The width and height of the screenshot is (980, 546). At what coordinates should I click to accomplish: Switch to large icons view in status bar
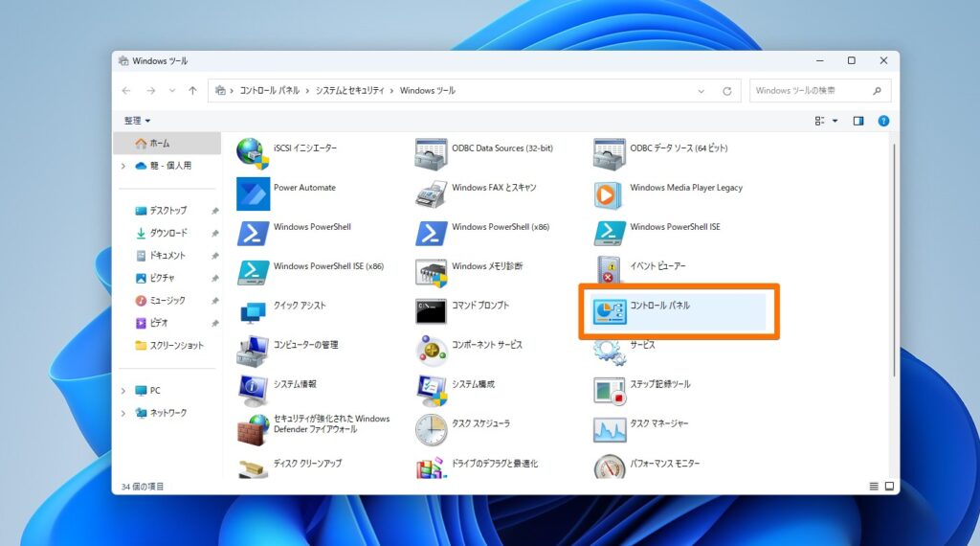[889, 487]
